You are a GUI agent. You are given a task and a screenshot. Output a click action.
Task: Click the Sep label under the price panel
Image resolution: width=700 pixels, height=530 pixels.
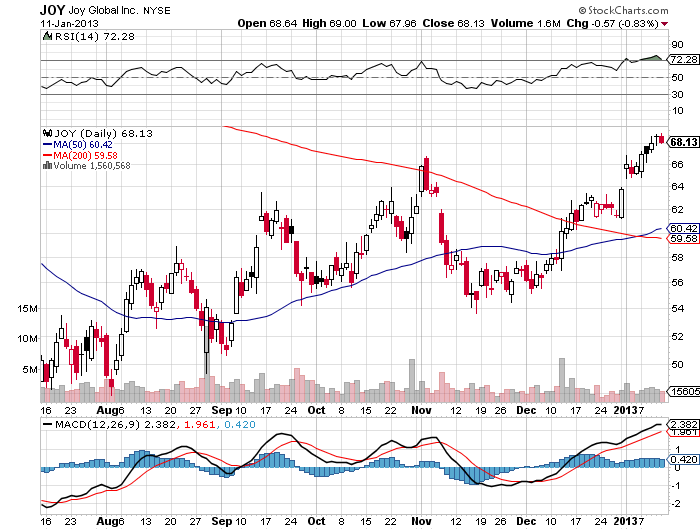[x=221, y=410]
